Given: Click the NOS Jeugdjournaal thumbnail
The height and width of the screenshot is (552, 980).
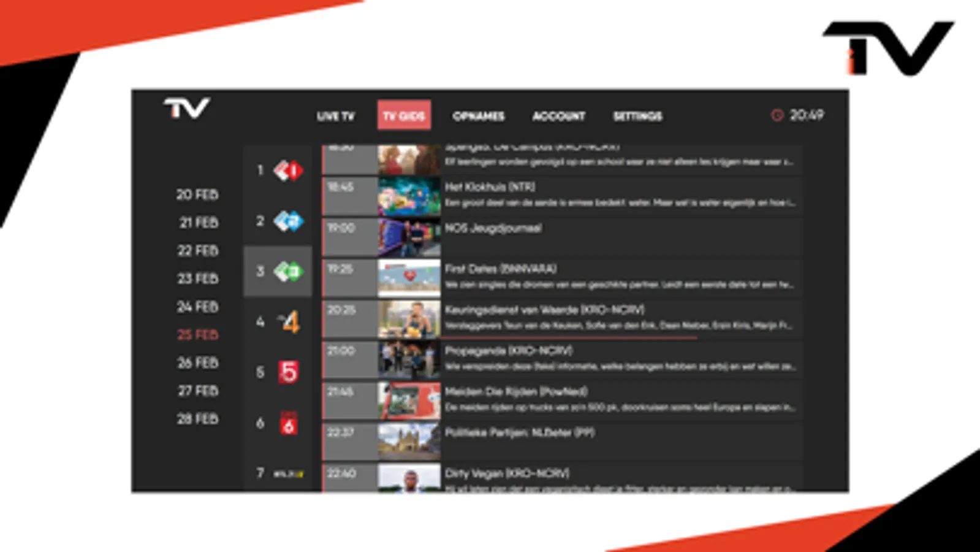Looking at the screenshot, I should 409,237.
